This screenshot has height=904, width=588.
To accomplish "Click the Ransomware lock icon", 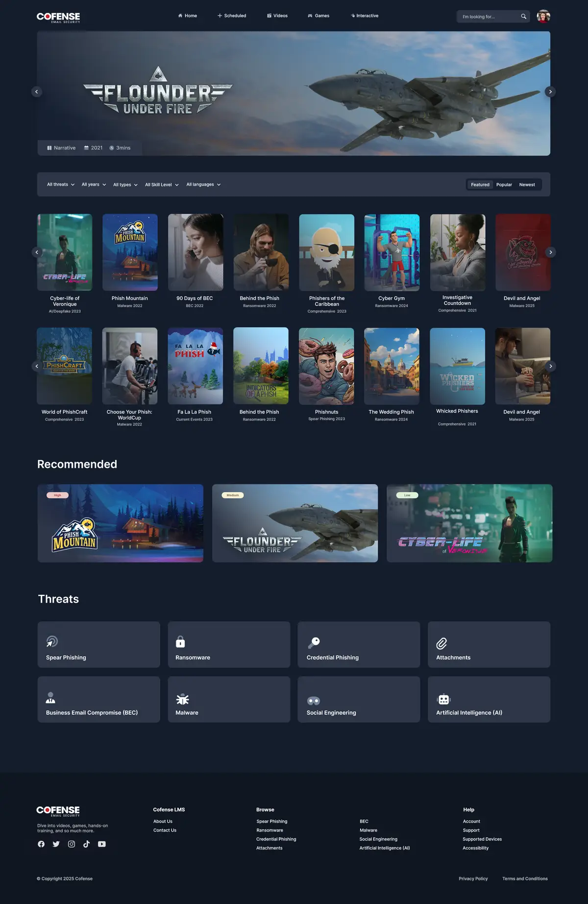I will pos(180,641).
